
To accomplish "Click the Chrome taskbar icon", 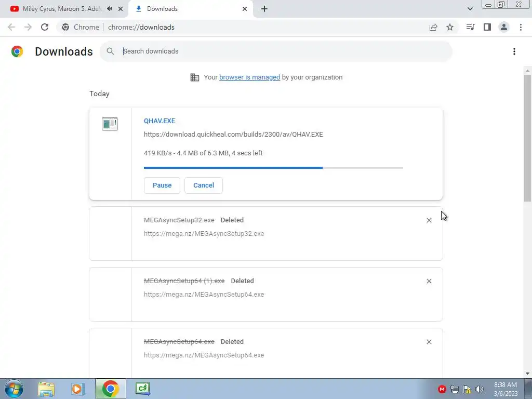I will point(110,389).
